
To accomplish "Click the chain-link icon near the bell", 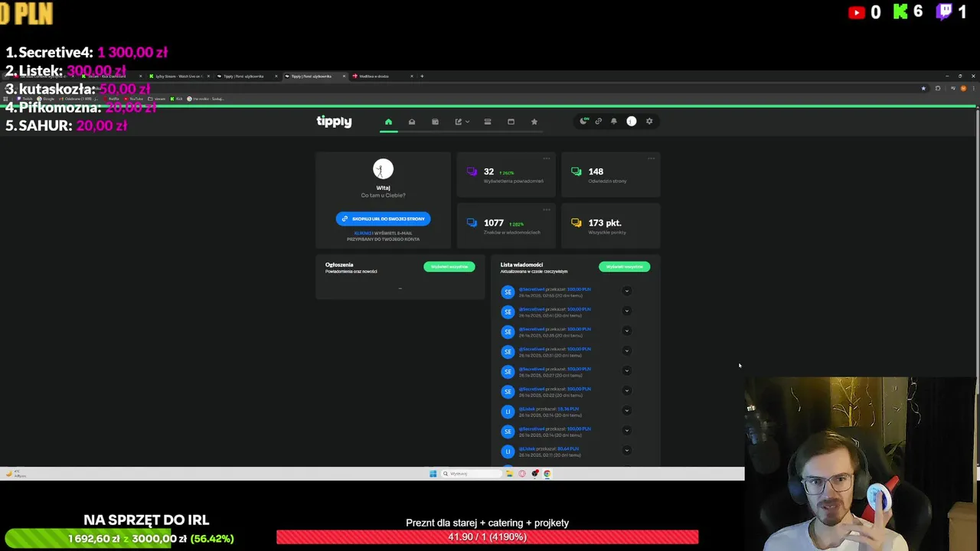I will (599, 121).
